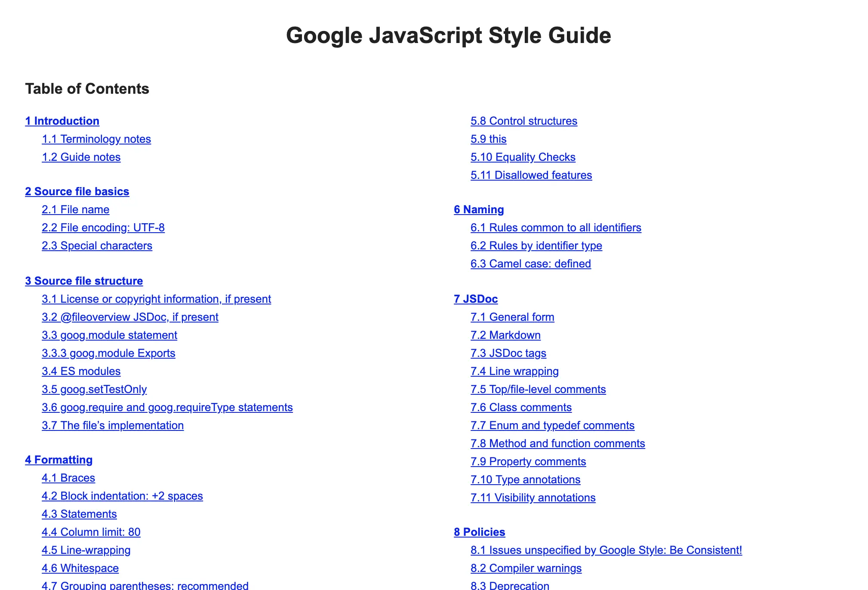Jump to 4 Formatting heading link

click(59, 460)
